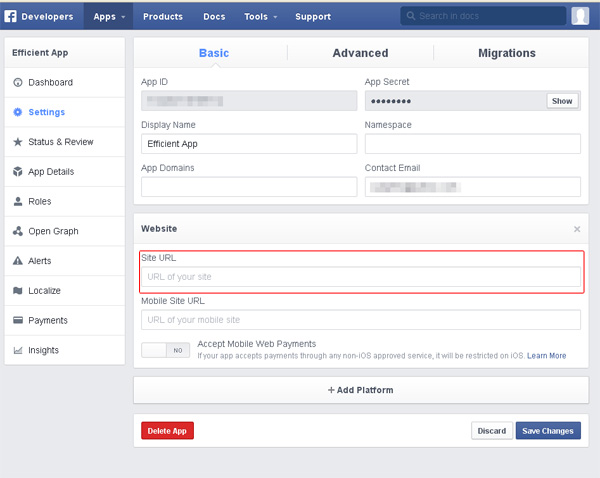Switch to the Advanced tab
600x478 pixels.
click(360, 53)
